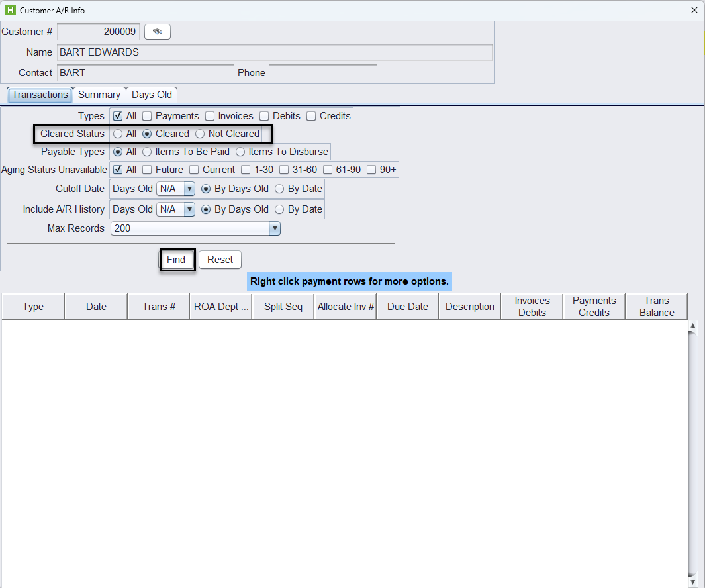Click the Due Date column header
Image resolution: width=705 pixels, height=588 pixels.
tap(407, 307)
